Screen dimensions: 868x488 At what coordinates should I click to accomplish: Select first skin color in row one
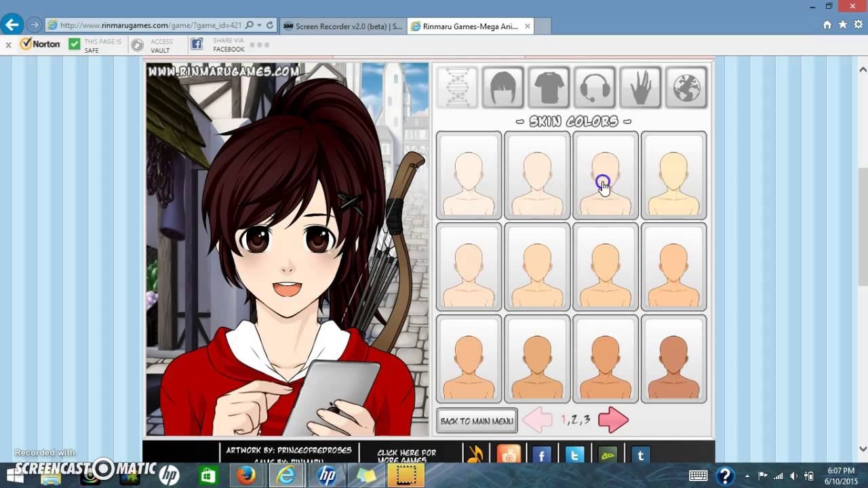coord(469,176)
